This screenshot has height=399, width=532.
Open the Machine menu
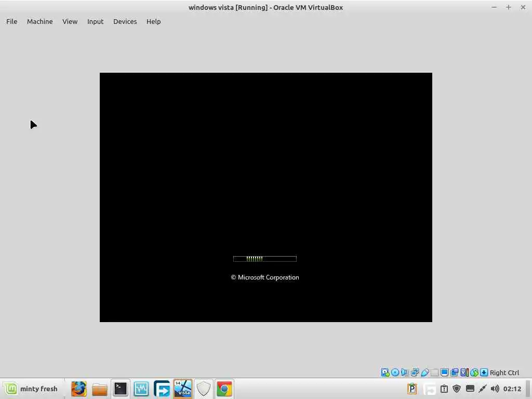[39, 21]
